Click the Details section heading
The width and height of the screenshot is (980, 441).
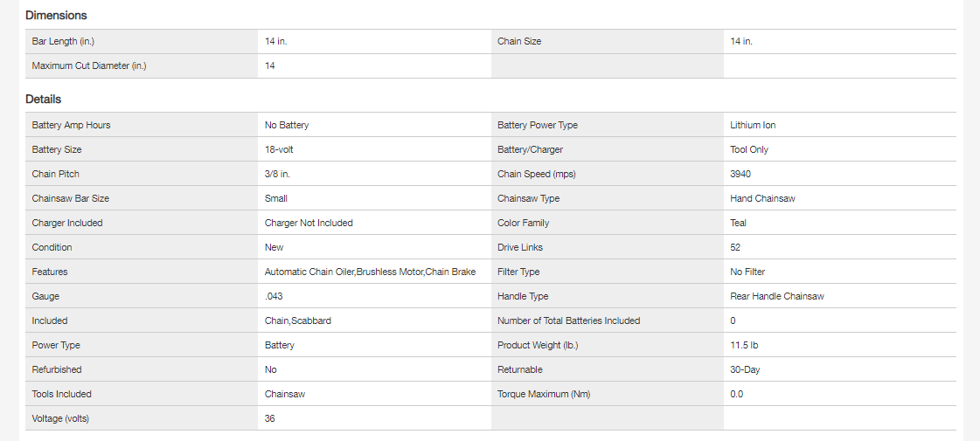click(43, 100)
